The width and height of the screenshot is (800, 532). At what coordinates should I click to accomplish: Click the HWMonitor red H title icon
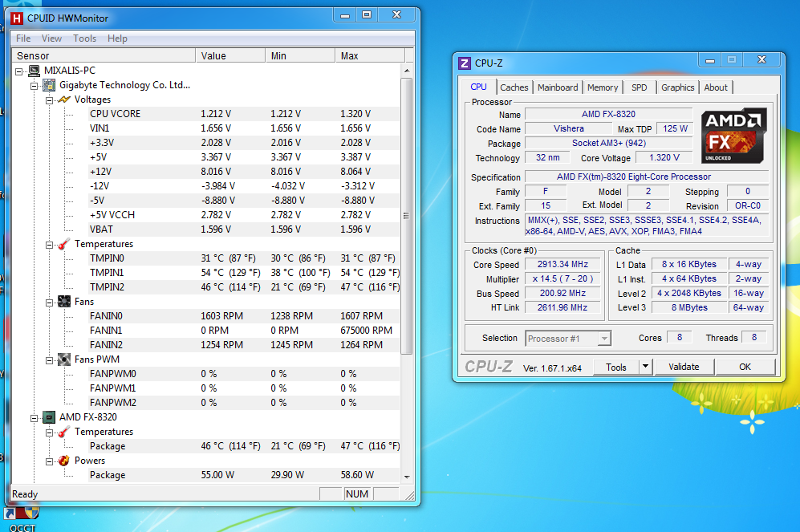click(17, 18)
